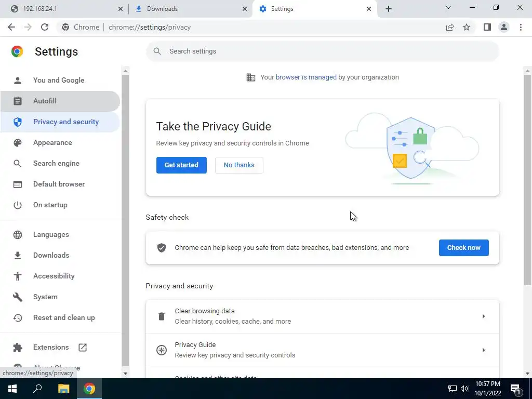Open System settings
This screenshot has width=532, height=399.
[x=60, y=297]
